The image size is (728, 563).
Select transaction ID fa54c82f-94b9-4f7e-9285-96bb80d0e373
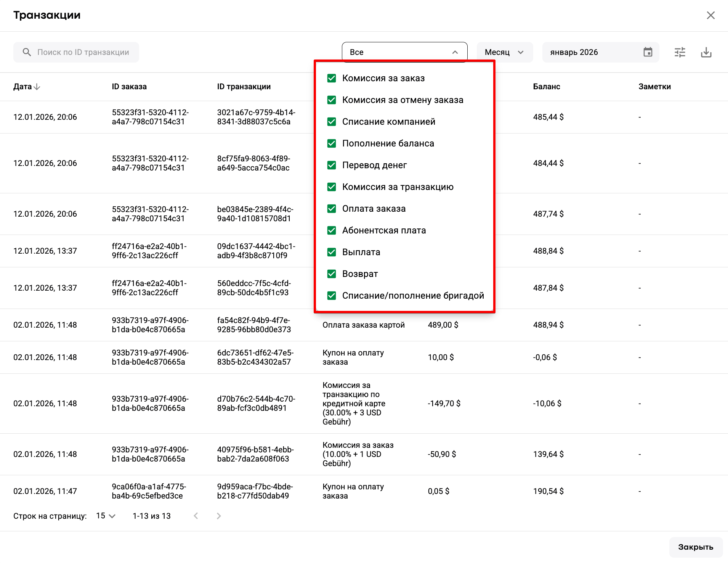pyautogui.click(x=254, y=325)
